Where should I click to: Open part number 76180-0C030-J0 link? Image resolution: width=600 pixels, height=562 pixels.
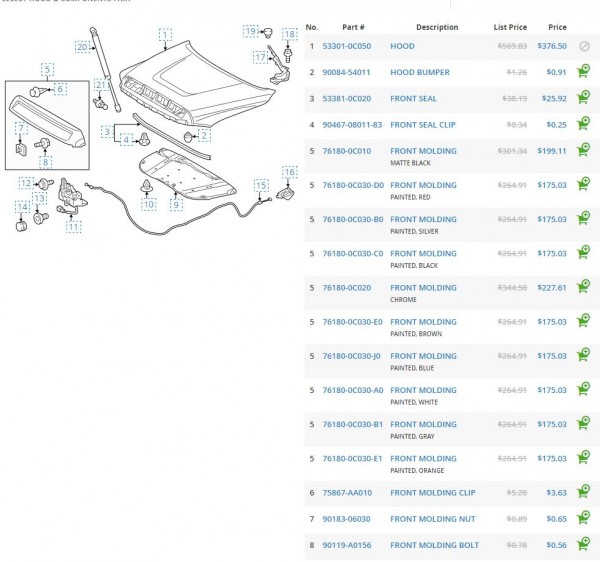tap(352, 356)
